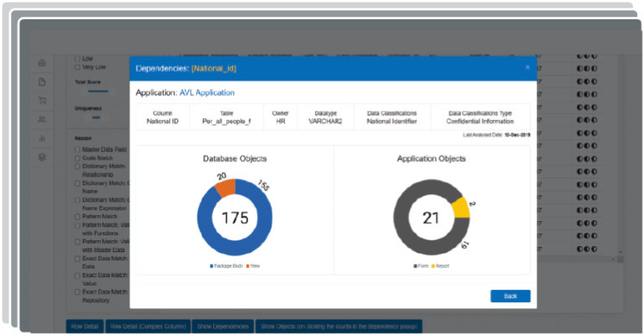
Task: Open Row Detail (Complex Column) tab
Action: pos(148,326)
